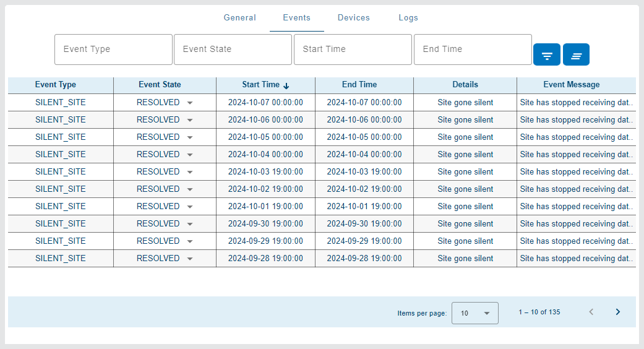Click the End Time filter field
This screenshot has width=644, height=349.
(473, 50)
